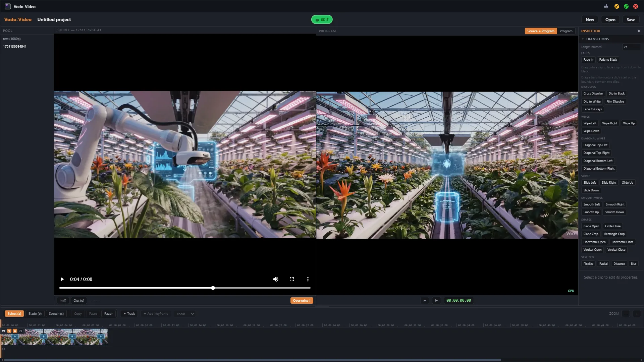Open the linear interpolation dropdown
Viewport: 644px width, 362px height.
point(185,314)
